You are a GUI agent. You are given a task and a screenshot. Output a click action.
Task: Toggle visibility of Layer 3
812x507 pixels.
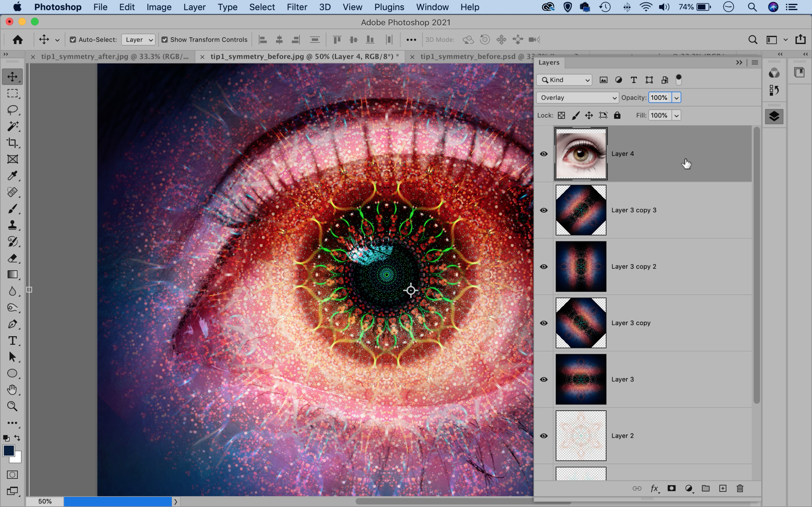544,379
